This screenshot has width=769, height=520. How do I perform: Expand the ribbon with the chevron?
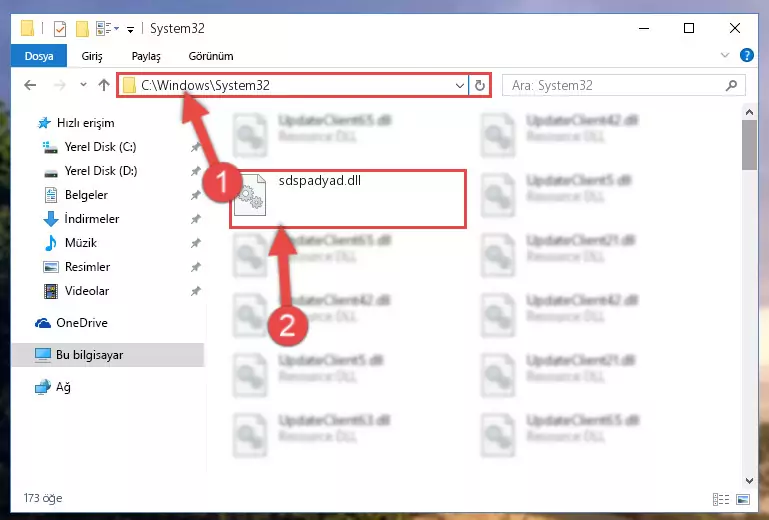click(x=724, y=55)
